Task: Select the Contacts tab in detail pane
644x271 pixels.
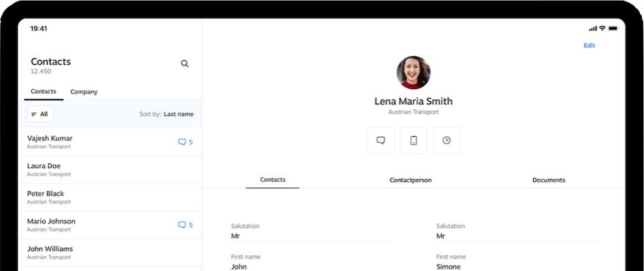Action: click(x=273, y=180)
